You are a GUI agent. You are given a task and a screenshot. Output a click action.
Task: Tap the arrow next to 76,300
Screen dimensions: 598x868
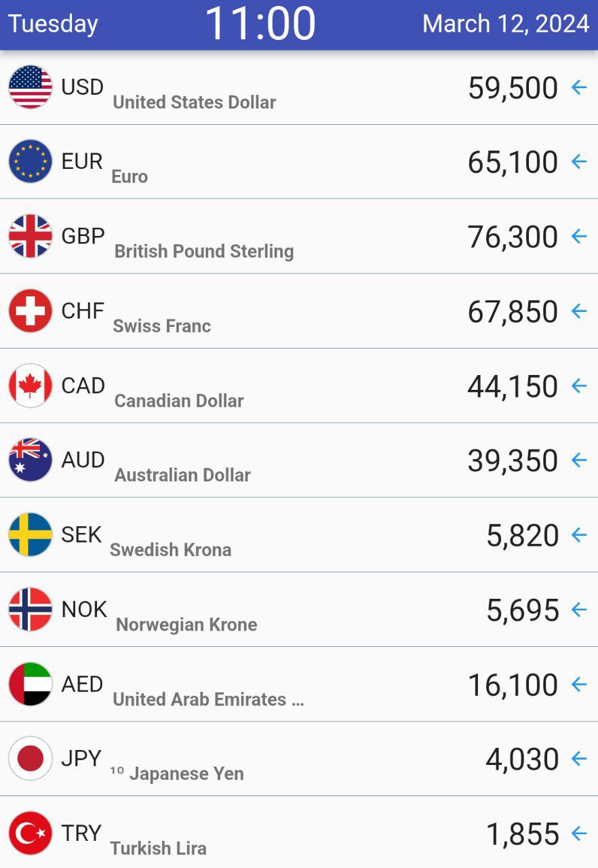point(579,237)
